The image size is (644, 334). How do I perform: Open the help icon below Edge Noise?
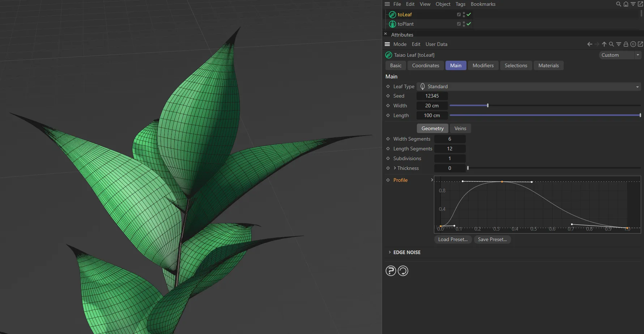coord(391,270)
